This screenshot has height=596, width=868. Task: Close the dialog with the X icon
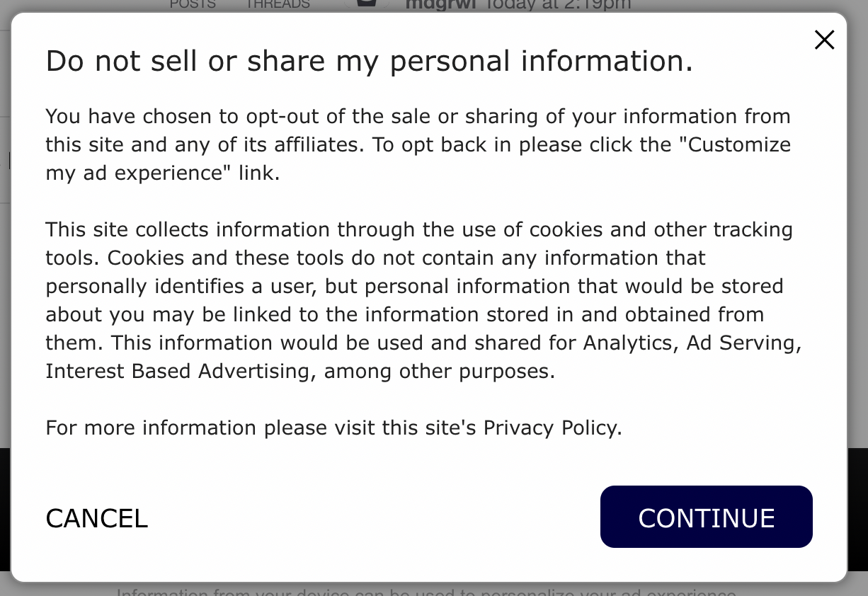tap(824, 40)
